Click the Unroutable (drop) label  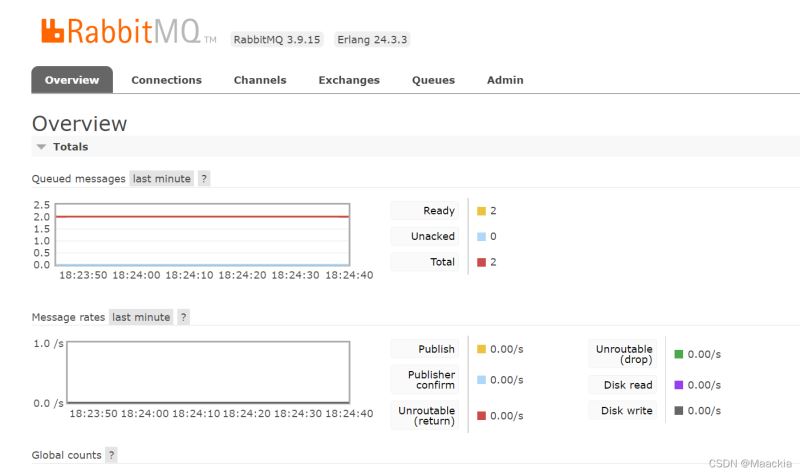click(624, 354)
